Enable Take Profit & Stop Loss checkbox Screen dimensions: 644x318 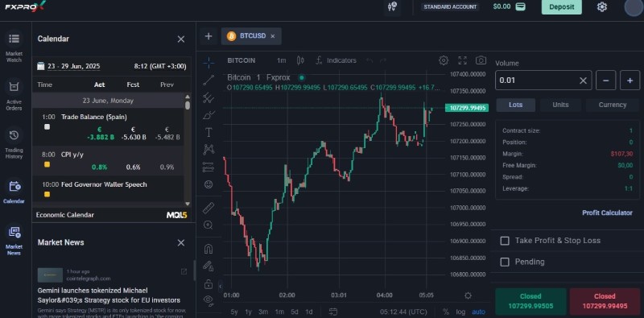(505, 241)
